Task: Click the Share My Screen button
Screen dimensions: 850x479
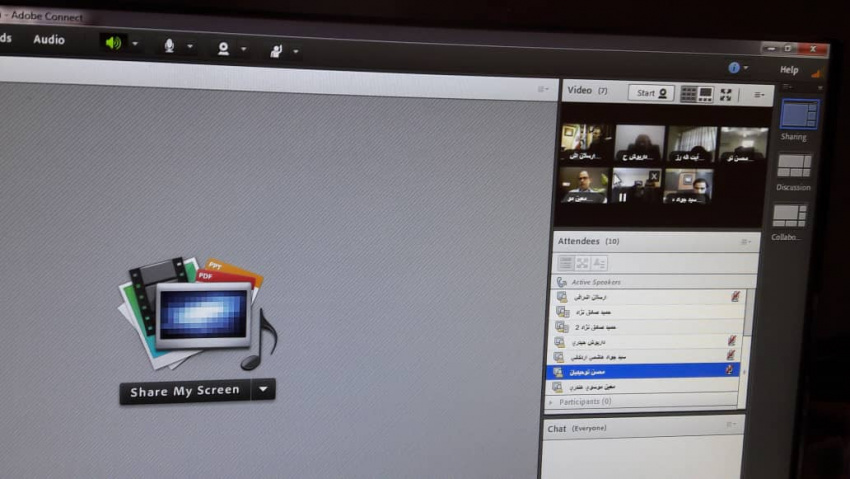Action: 185,391
